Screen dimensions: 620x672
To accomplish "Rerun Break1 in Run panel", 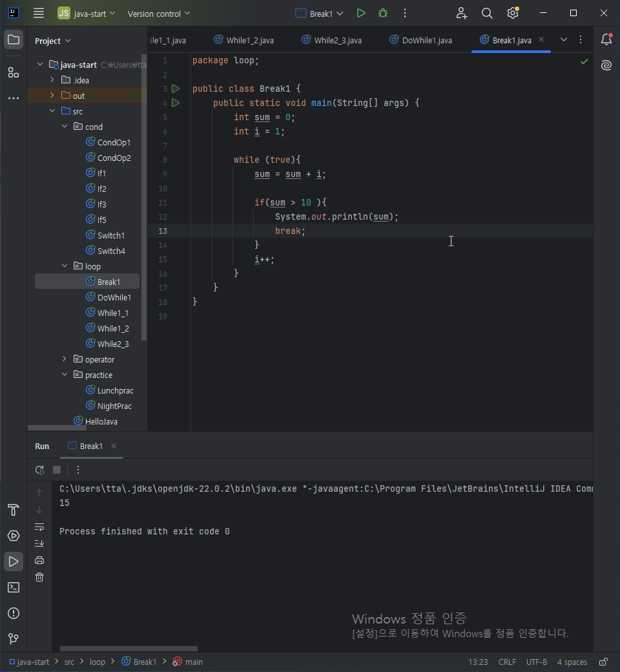I will coord(40,470).
